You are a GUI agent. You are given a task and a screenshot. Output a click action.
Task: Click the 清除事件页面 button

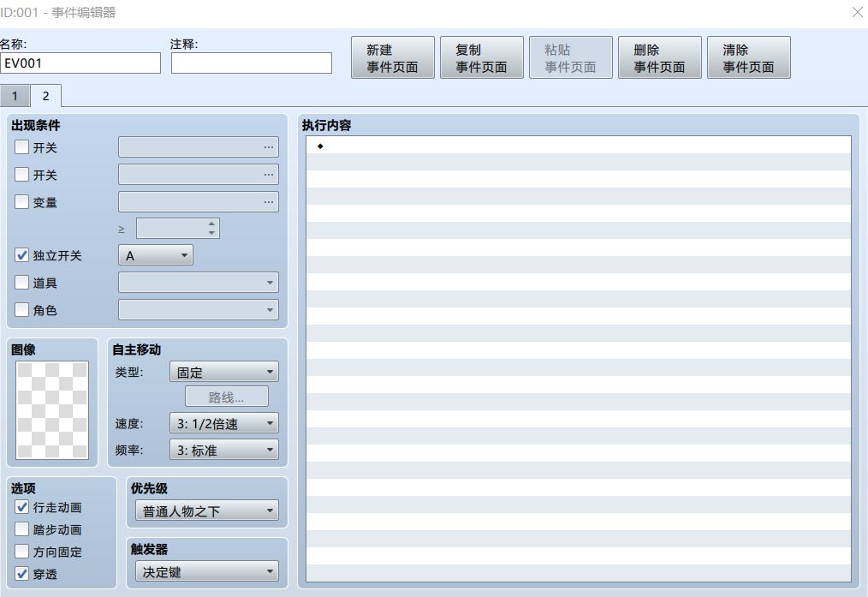[x=749, y=57]
